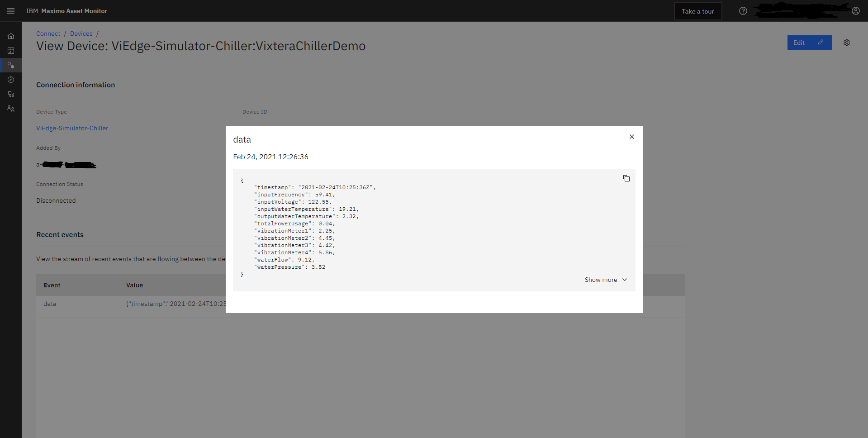Click the Disconnected status text
The height and width of the screenshot is (438, 868).
56,200
